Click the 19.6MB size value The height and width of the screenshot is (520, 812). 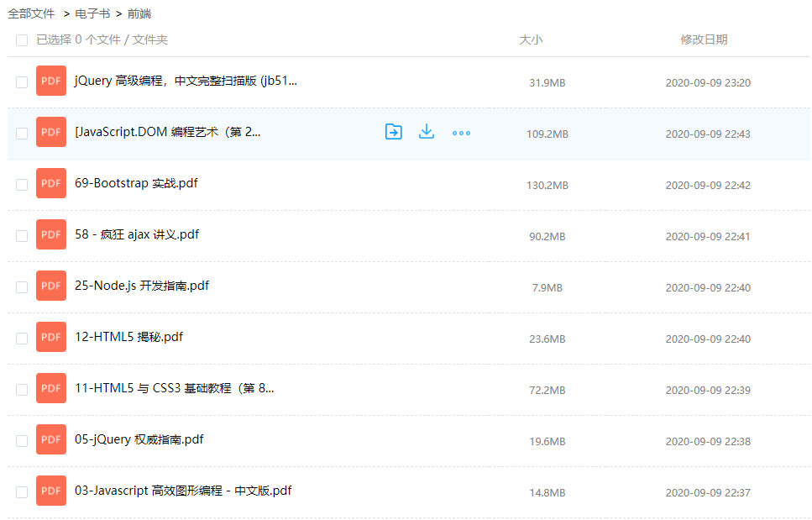click(x=547, y=442)
